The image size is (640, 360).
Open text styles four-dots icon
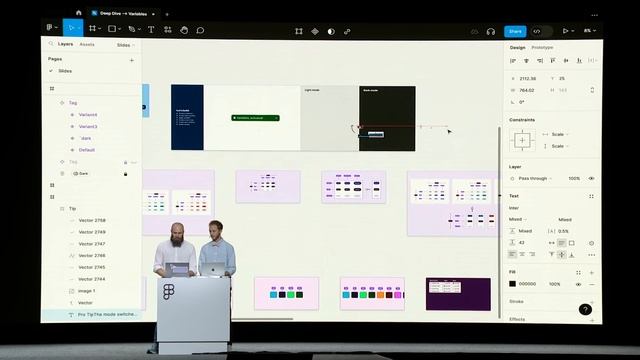tap(591, 196)
